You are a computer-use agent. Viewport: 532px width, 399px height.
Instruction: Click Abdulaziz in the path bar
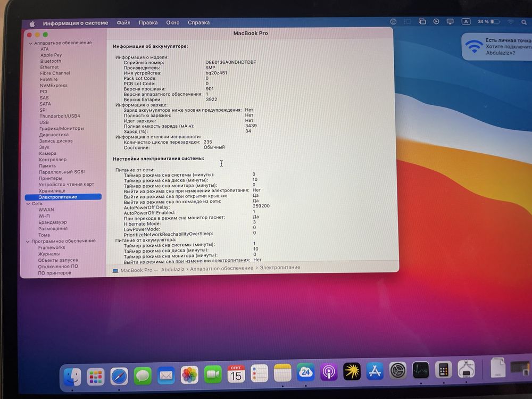[x=172, y=269]
